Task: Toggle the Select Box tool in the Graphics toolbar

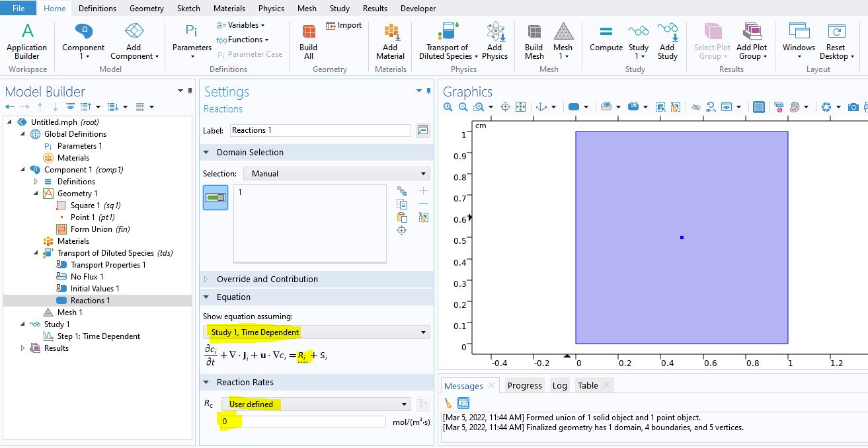Action: click(x=660, y=107)
